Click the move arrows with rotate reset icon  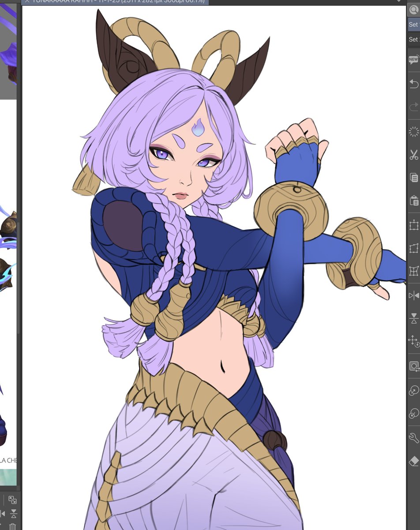(x=413, y=341)
